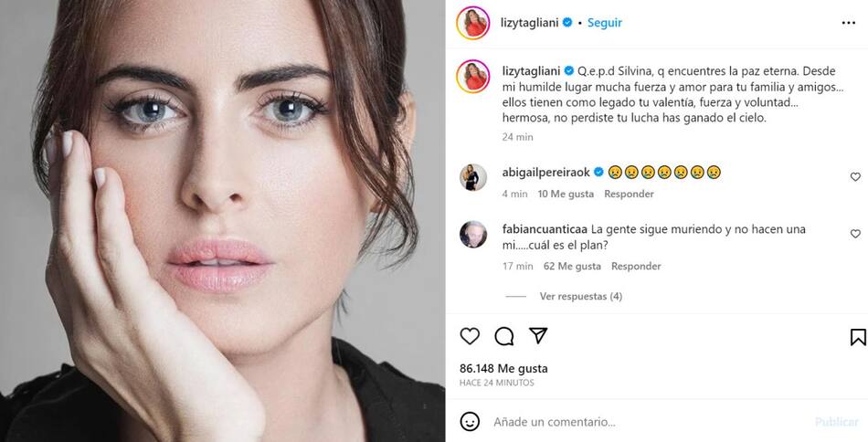Open lizytagliani header profile picture
The image size is (868, 442).
pos(472,23)
